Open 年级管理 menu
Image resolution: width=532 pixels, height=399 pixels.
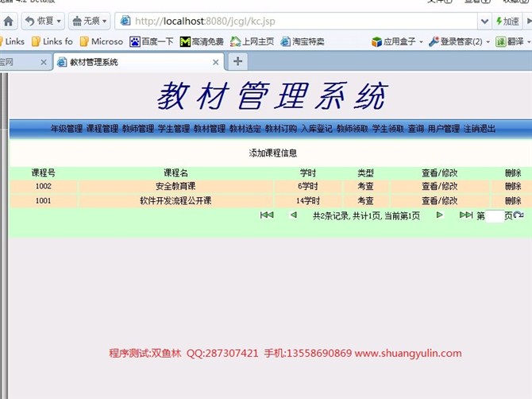pos(67,128)
